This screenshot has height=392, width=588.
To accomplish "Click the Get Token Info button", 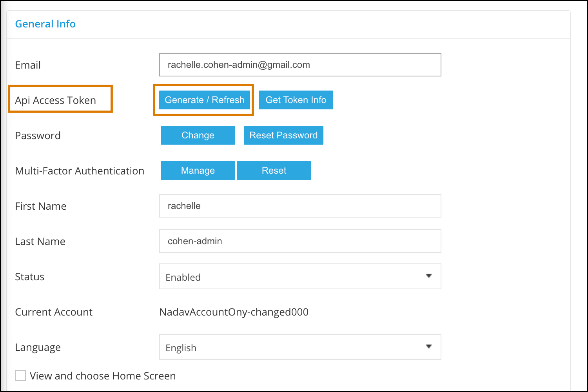I will coord(296,100).
